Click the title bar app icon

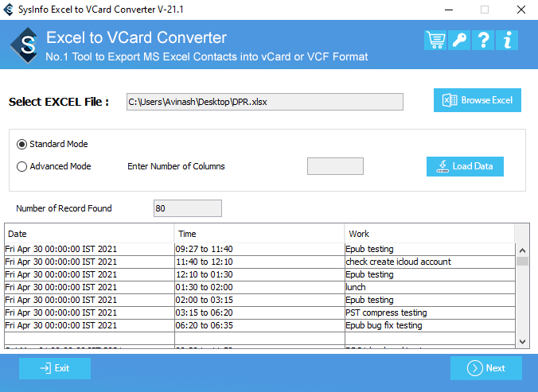8,10
